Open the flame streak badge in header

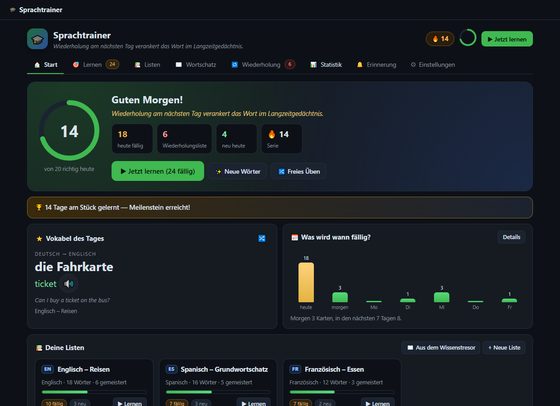440,39
